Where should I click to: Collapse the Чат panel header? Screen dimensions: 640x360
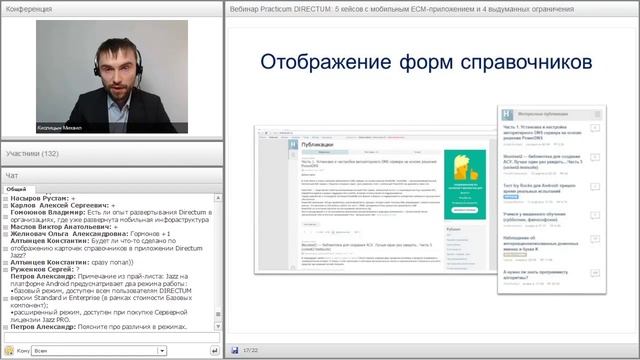click(112, 176)
